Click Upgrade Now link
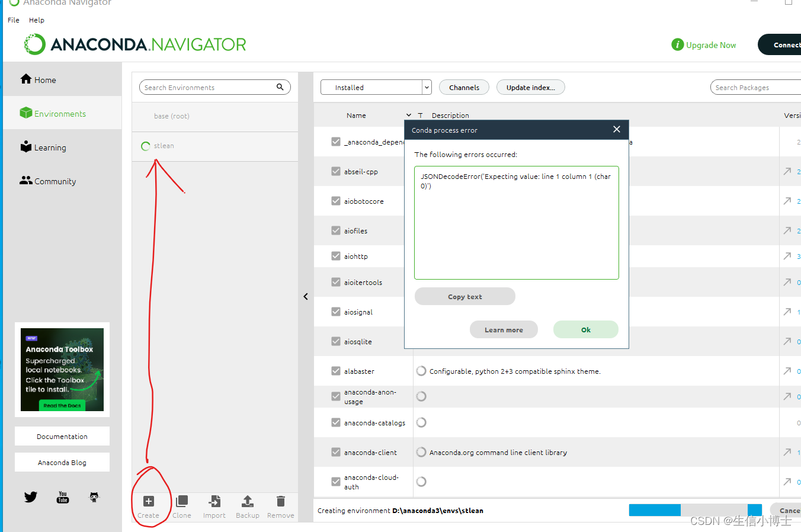 pyautogui.click(x=710, y=44)
